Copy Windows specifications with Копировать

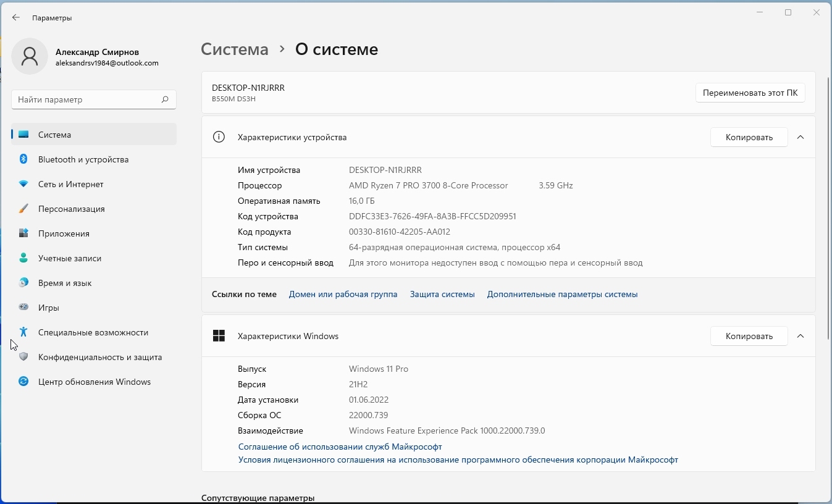pos(749,336)
